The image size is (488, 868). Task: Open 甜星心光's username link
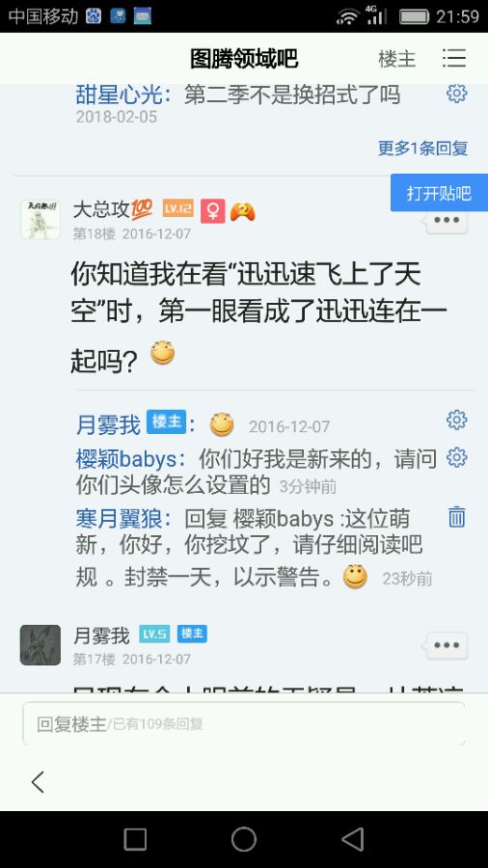(x=119, y=95)
